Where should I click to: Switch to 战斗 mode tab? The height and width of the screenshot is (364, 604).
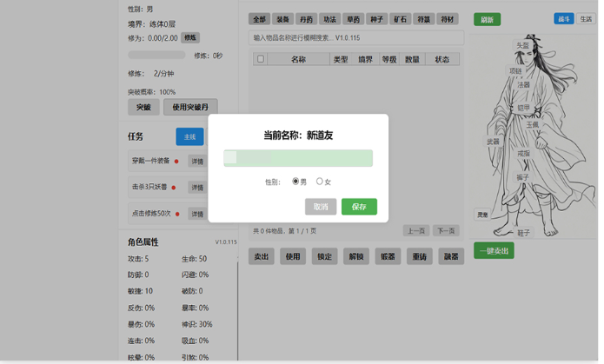(x=564, y=19)
